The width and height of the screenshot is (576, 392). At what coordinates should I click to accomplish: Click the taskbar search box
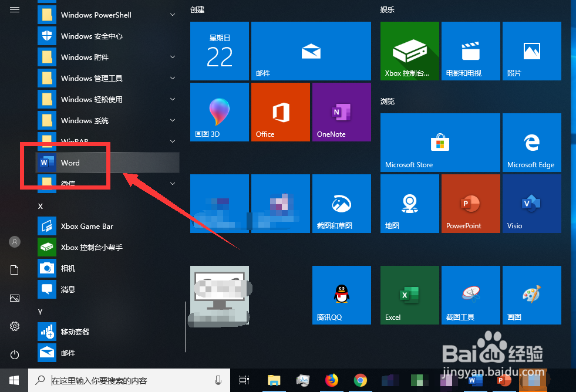[129, 381]
